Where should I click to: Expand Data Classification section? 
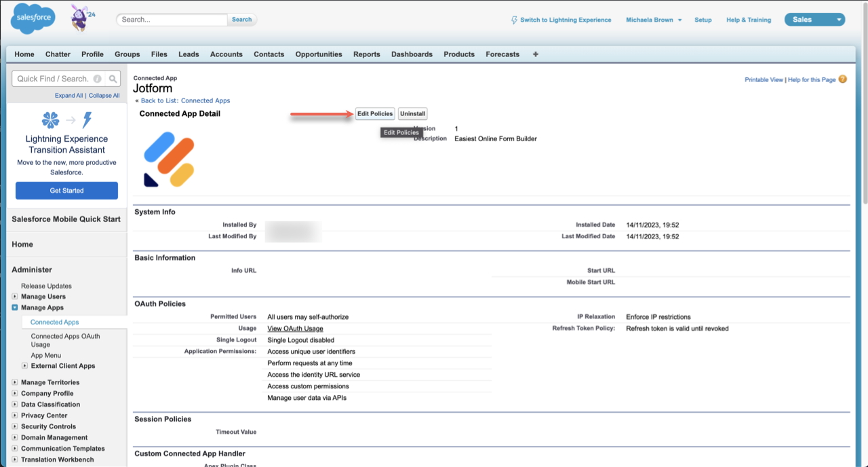[x=15, y=405]
